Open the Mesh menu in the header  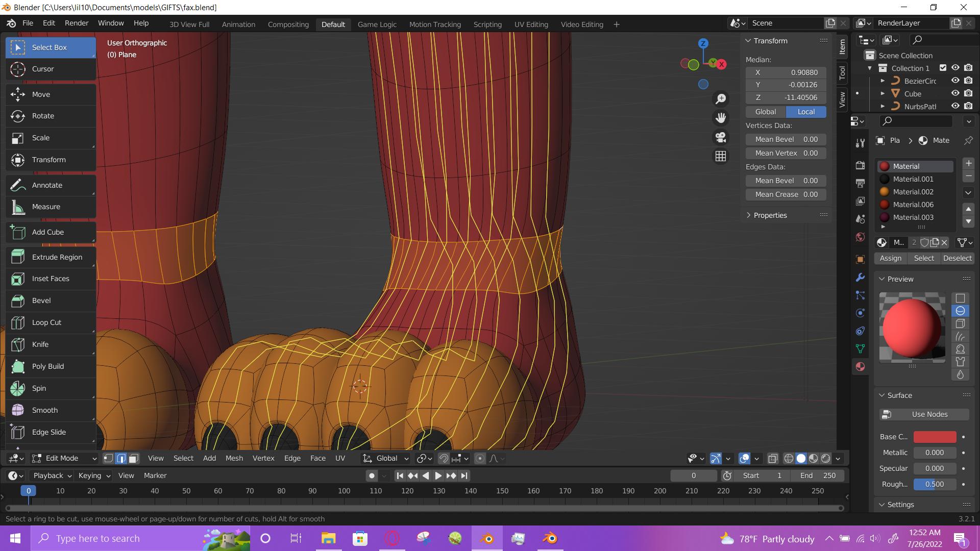tap(234, 458)
